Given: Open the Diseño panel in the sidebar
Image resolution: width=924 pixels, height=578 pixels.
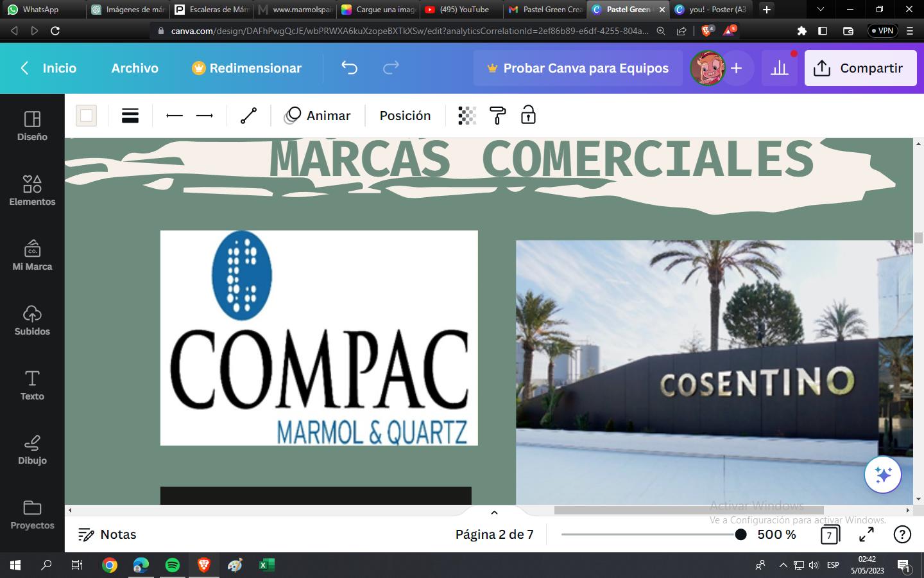Looking at the screenshot, I should click(x=32, y=126).
